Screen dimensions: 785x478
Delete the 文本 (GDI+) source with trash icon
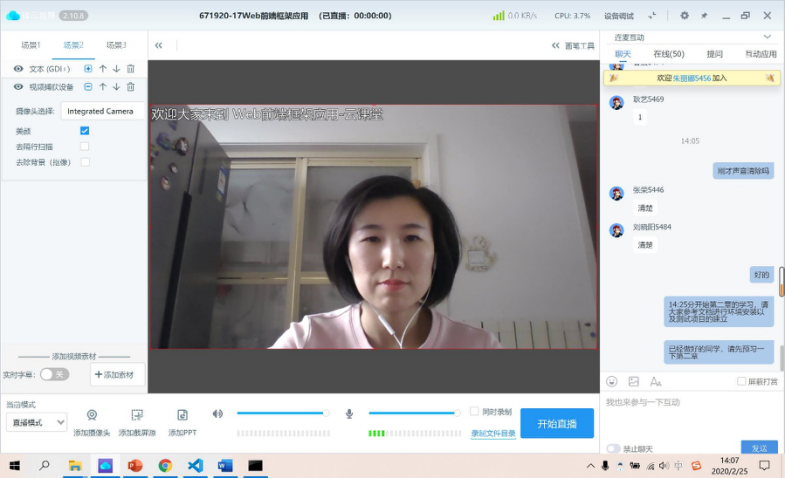(x=130, y=68)
